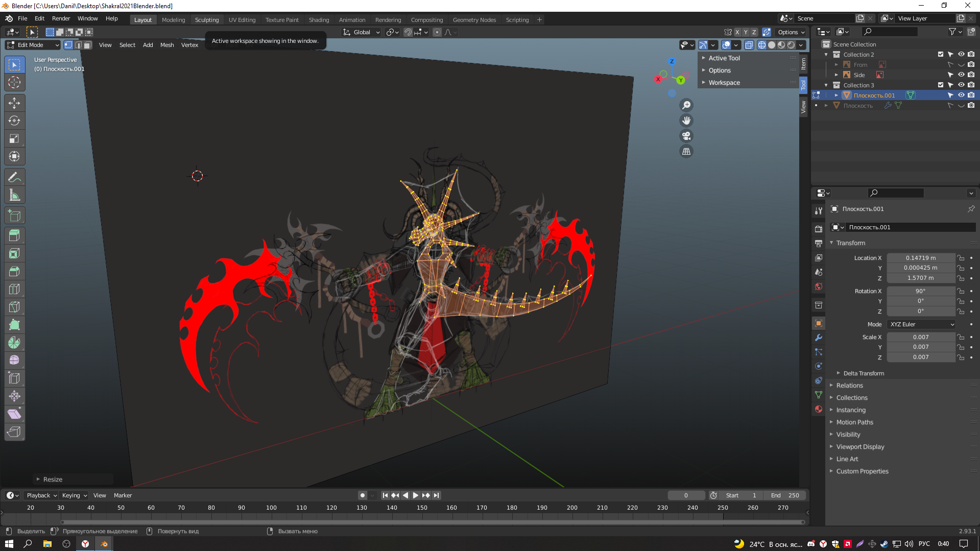Pin the Плоскость.001 properties context
Viewport: 980px width, 551px height.
[971, 209]
